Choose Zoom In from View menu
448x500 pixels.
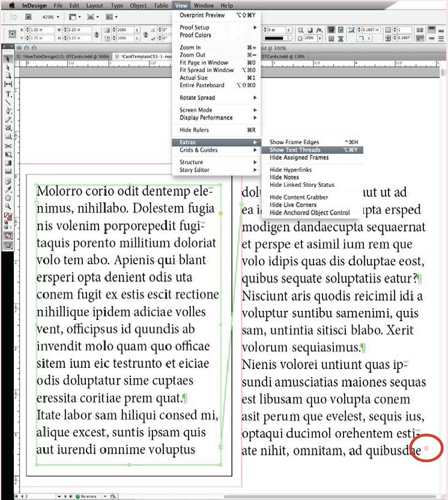190,47
